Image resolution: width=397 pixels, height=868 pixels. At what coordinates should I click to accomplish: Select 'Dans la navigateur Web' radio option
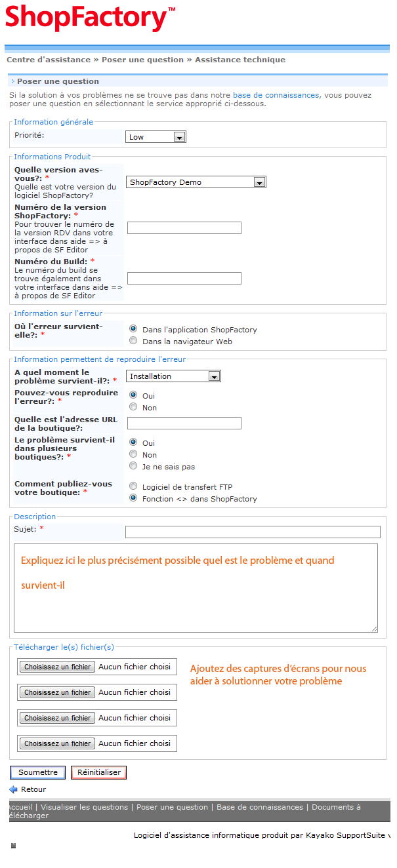(x=133, y=341)
